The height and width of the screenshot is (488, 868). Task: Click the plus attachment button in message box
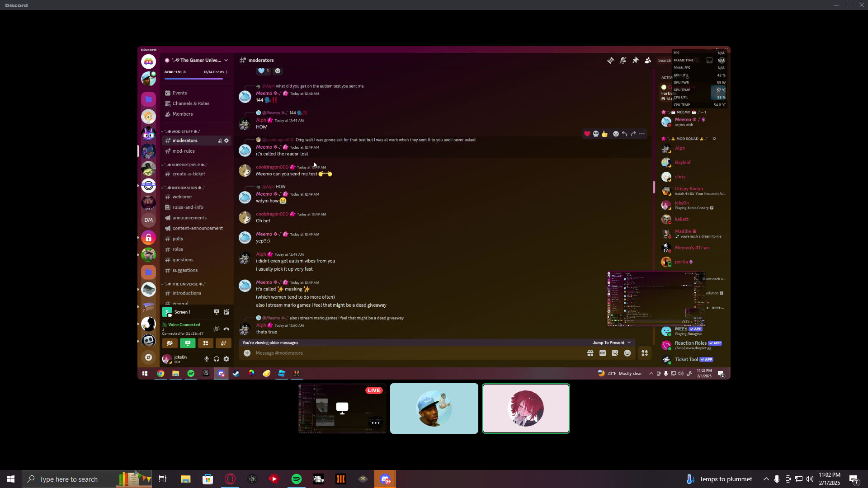[247, 353]
